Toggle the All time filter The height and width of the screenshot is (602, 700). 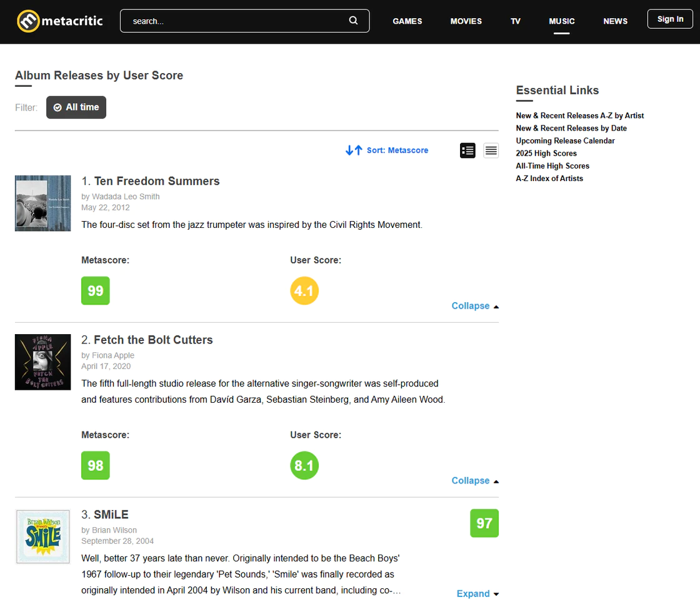76,107
